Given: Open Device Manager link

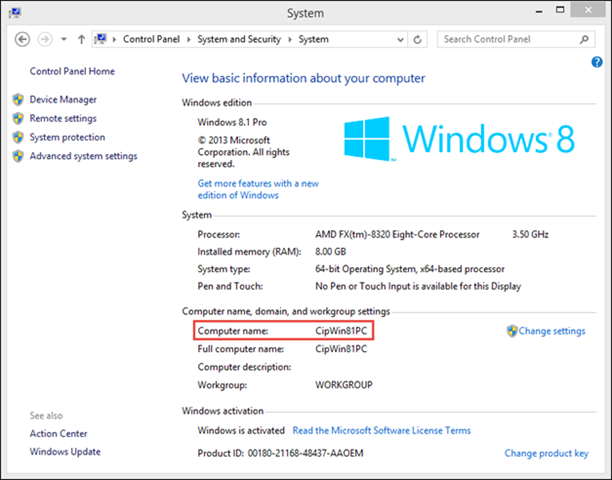Looking at the screenshot, I should click(63, 100).
